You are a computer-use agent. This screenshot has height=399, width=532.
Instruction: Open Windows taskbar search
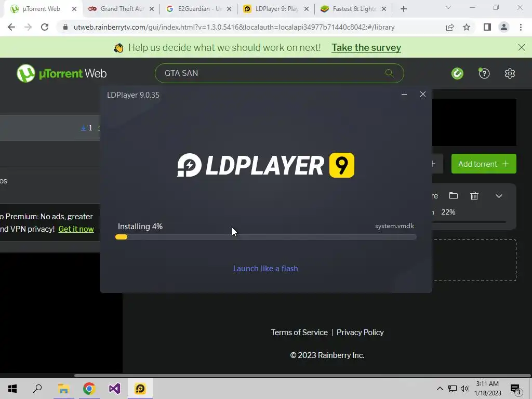tap(37, 389)
